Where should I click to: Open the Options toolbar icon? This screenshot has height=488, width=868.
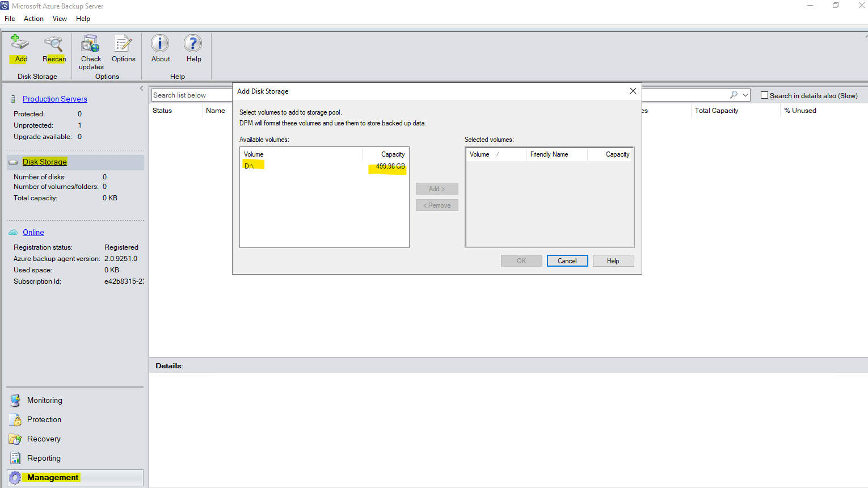coord(123,43)
